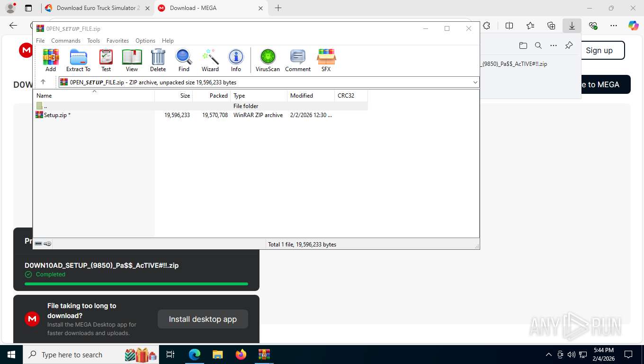Sort file list by Size column
The image size is (644, 364).
click(x=174, y=96)
